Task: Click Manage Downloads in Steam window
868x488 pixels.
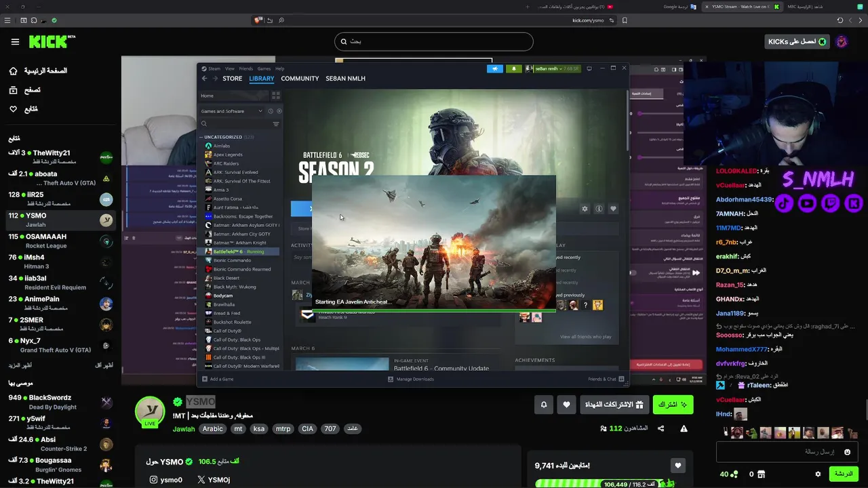Action: [411, 379]
